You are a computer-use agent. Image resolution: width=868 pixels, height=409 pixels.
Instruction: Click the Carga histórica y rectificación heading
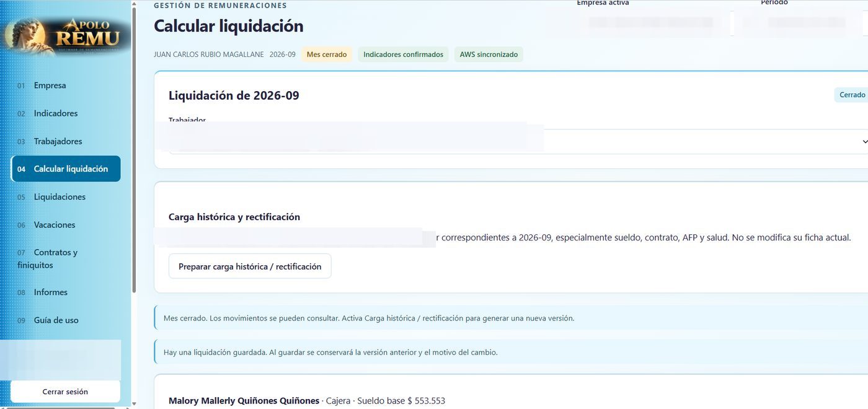[x=234, y=217]
